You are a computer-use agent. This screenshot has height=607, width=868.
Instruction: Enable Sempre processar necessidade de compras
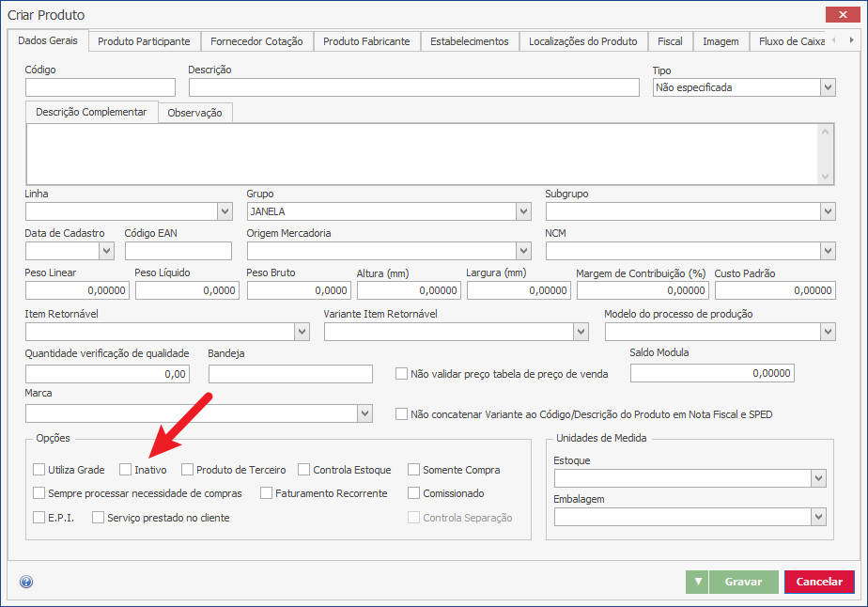point(39,493)
